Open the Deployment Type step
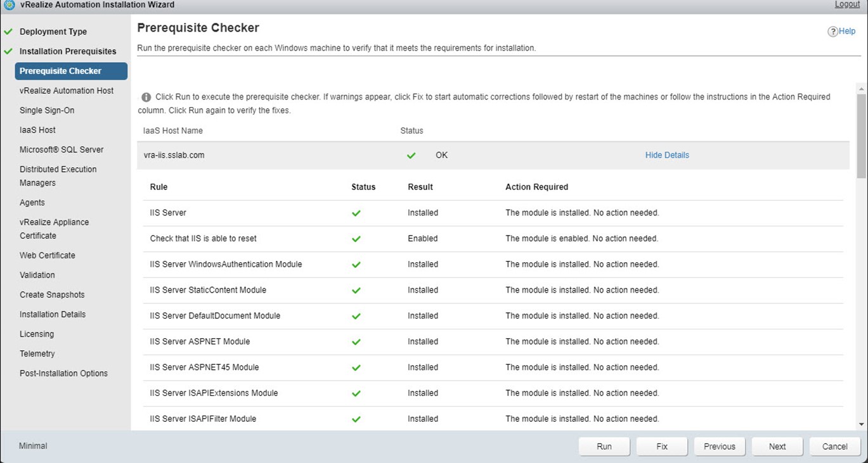 click(53, 32)
